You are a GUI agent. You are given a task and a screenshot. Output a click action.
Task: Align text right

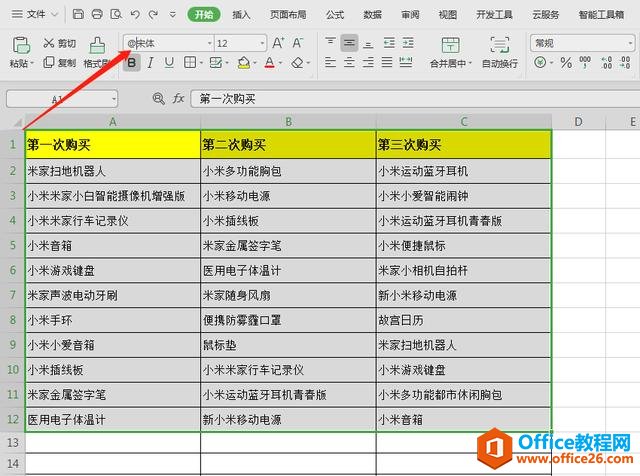(x=368, y=62)
